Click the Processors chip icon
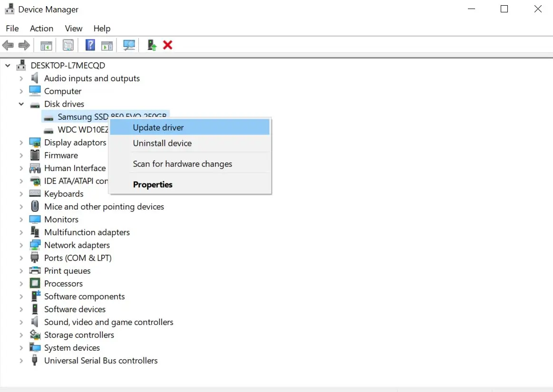This screenshot has width=553, height=392. 35,283
